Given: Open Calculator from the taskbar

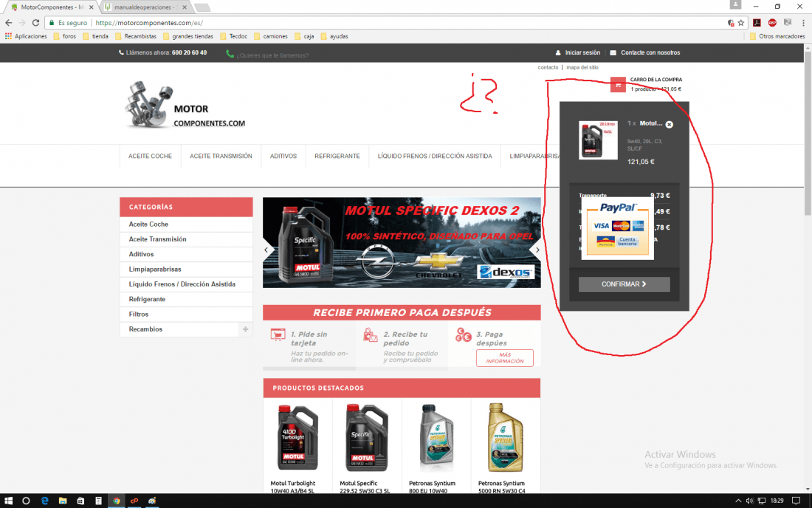Looking at the screenshot, I should 98,501.
